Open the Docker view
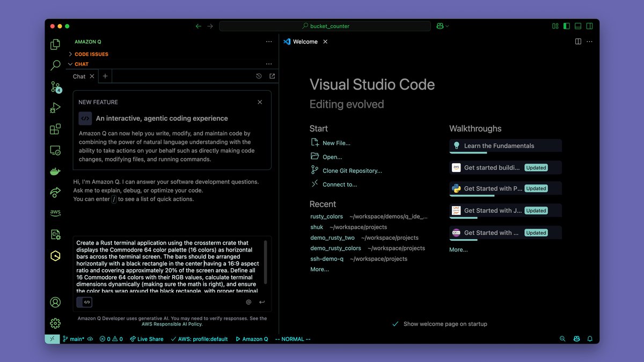This screenshot has width=644, height=362. (x=55, y=172)
